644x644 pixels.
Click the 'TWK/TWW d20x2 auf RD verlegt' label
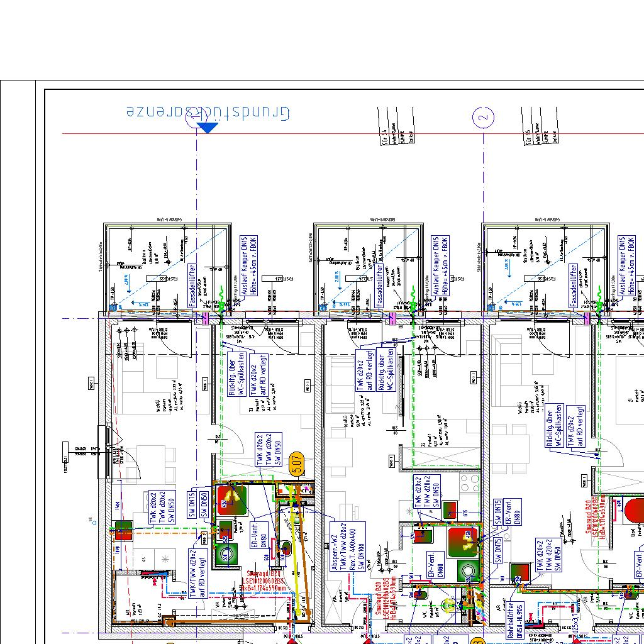click(198, 572)
